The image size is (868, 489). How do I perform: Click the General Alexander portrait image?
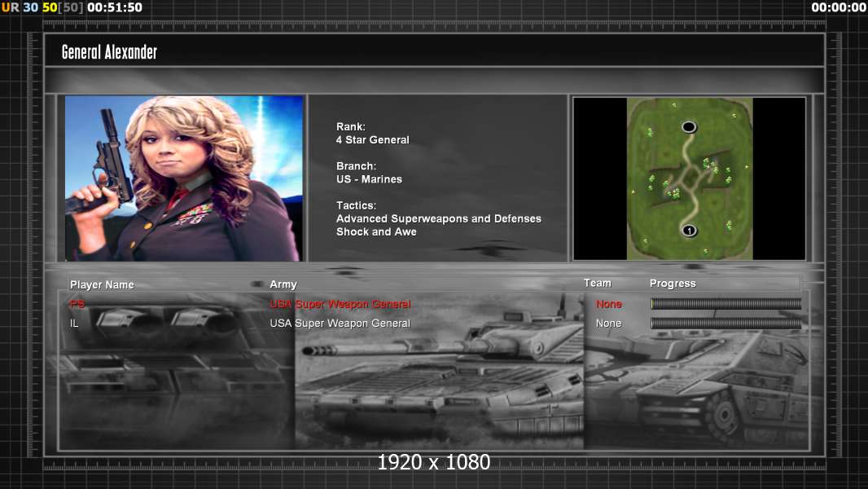pos(184,178)
